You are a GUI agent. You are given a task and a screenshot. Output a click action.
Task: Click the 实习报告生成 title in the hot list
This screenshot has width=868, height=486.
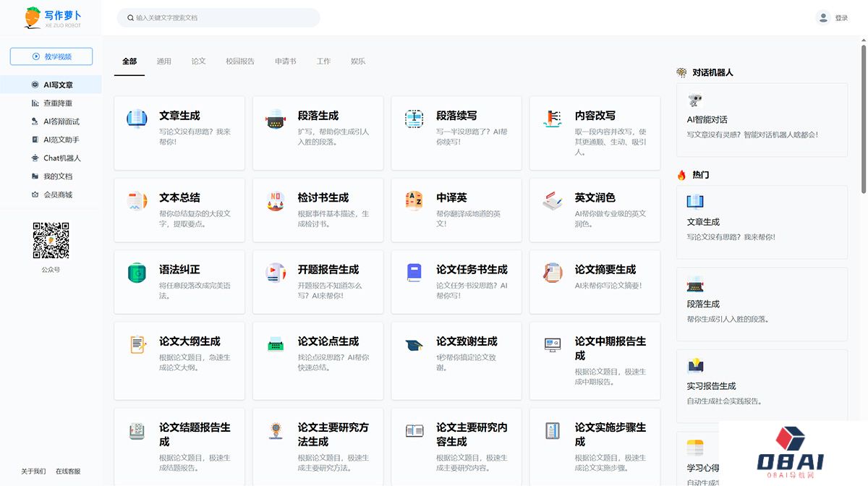coord(711,385)
